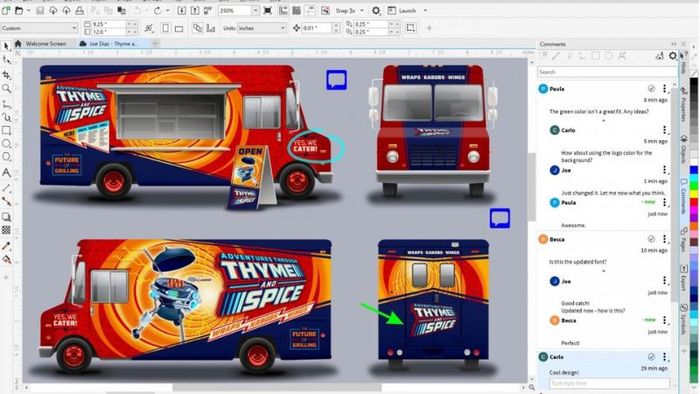Select the Pick tool in the toolbox
Viewport: 700px width, 394px height.
6,46
